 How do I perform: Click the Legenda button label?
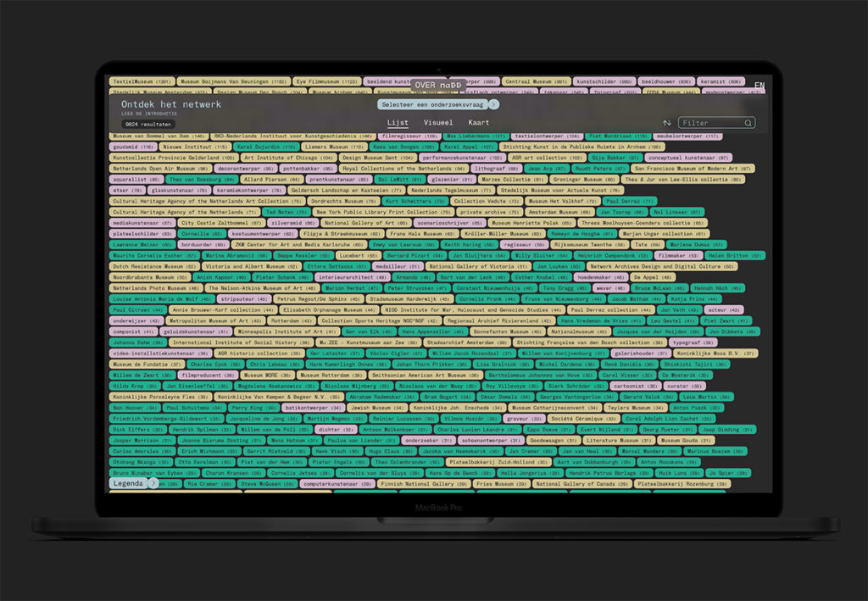coord(128,483)
